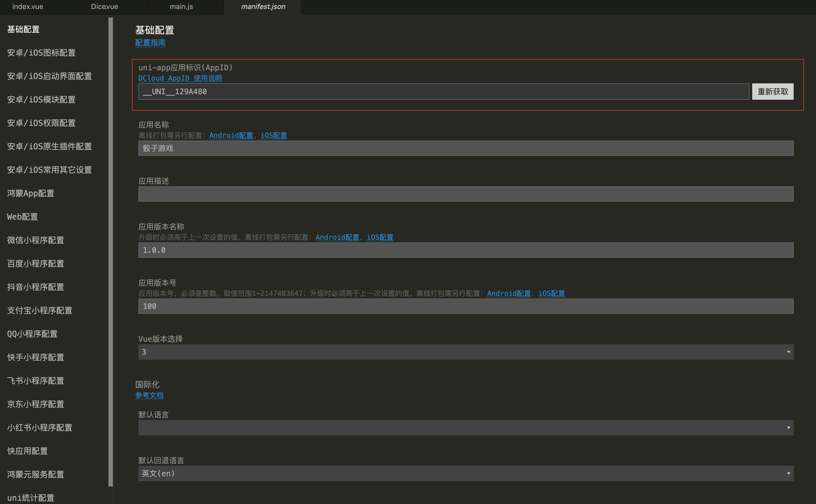
Task: Click the sidebar vertical scrollbar
Action: (x=110, y=252)
